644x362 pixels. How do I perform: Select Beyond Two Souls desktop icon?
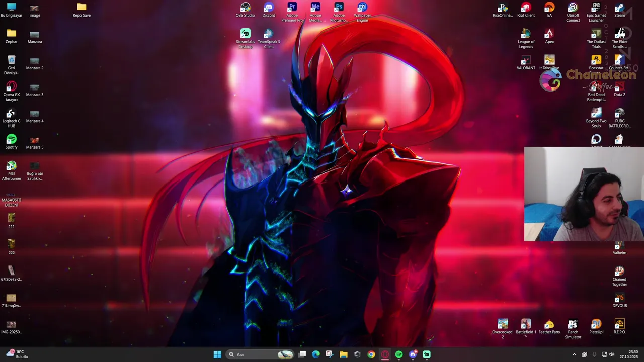point(596,118)
